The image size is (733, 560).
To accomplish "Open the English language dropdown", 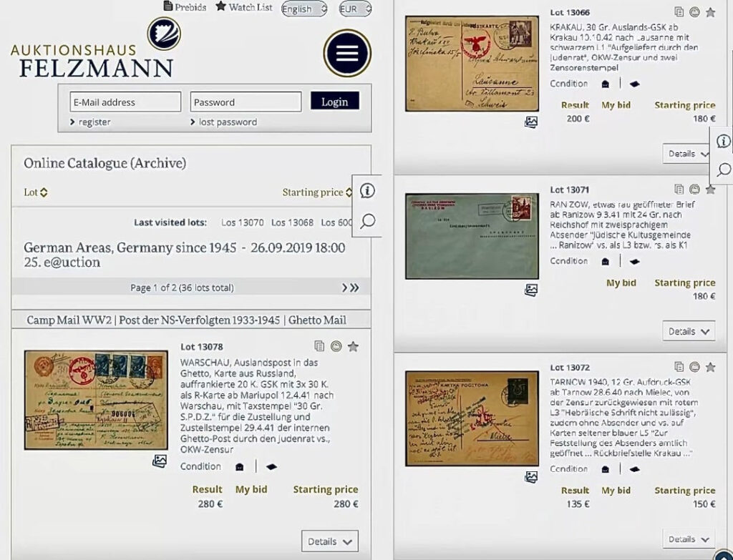I will click(x=304, y=9).
